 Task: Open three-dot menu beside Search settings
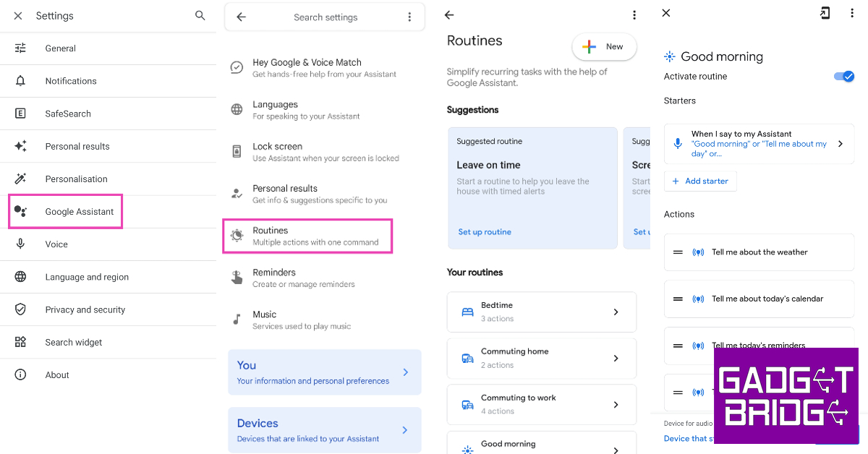(x=409, y=17)
